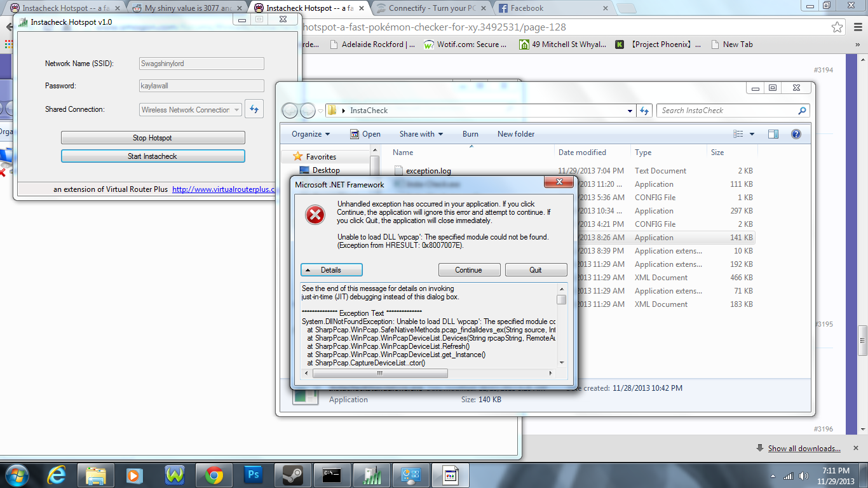The image size is (868, 488).
Task: Open the Project Phoenix bookmark
Action: point(659,44)
